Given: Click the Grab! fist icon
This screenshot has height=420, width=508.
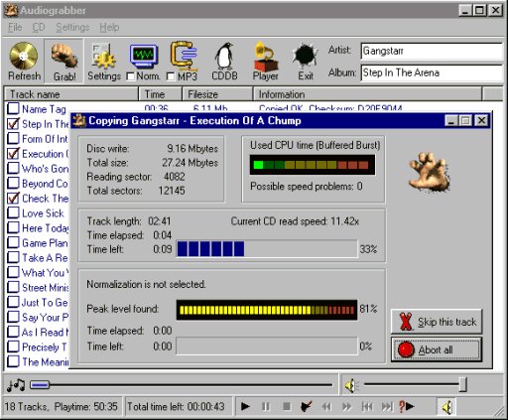Looking at the screenshot, I should click(x=63, y=56).
